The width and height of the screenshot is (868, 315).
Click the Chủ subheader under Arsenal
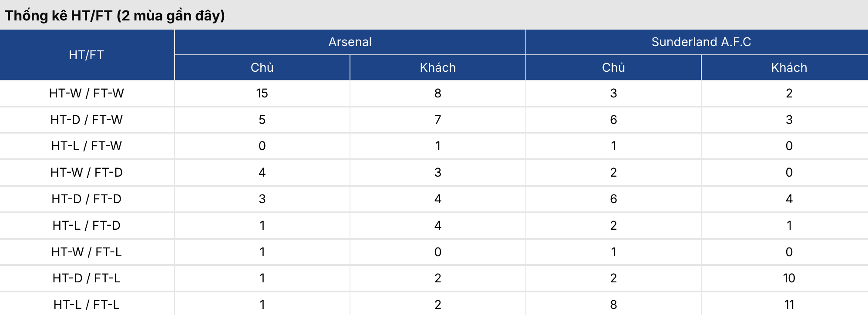(x=262, y=68)
